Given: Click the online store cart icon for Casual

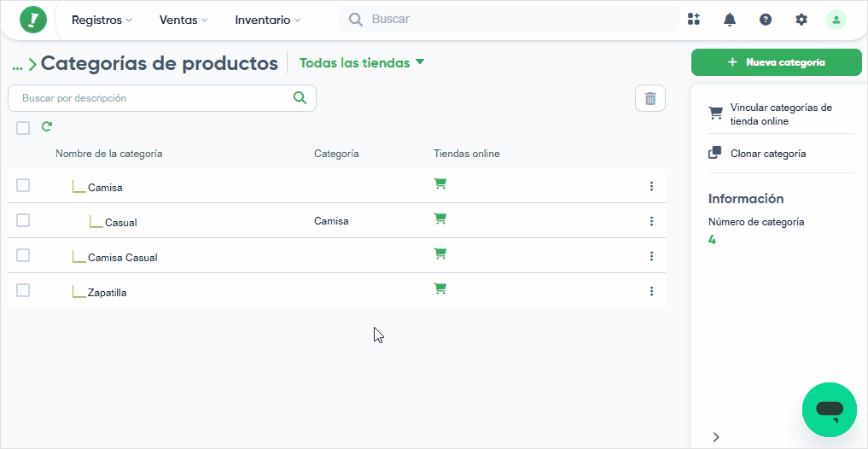Looking at the screenshot, I should (x=440, y=219).
